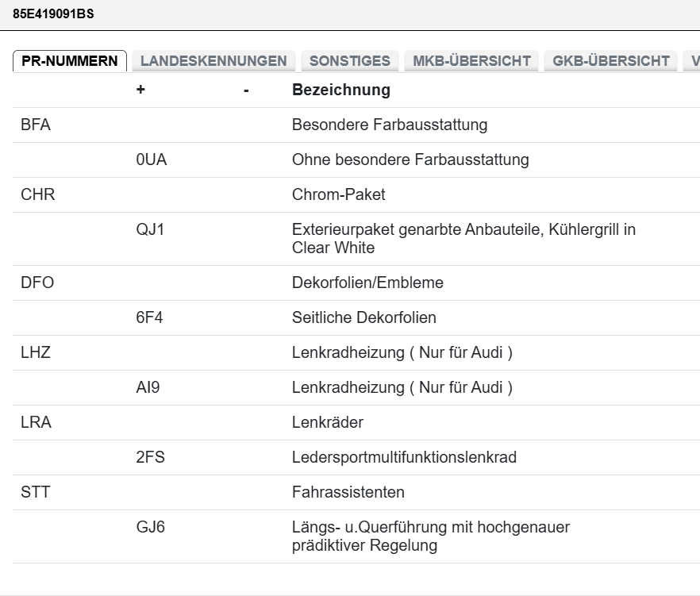Click PR code 0UA
The height and width of the screenshot is (596, 700).
152,160
